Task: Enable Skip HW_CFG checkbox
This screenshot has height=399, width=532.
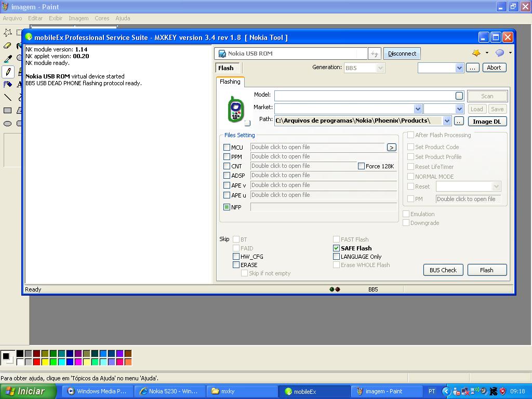Action: pos(236,257)
